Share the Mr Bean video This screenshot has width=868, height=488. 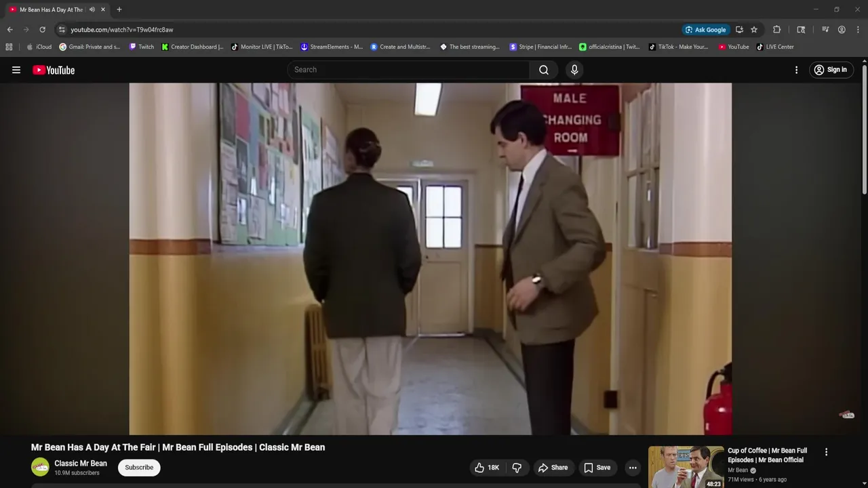coord(553,468)
